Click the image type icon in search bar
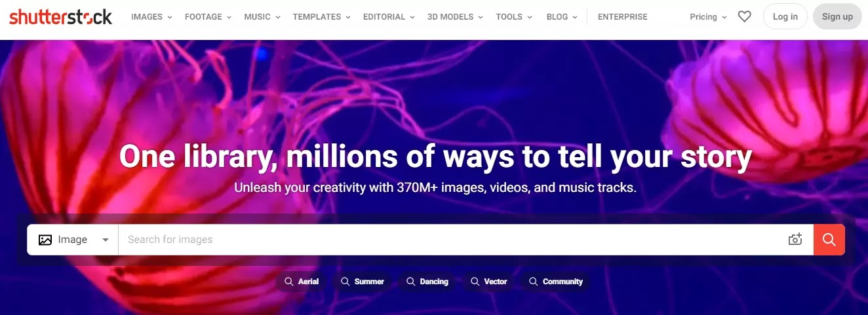Viewport: 868px width, 315px height. point(45,240)
